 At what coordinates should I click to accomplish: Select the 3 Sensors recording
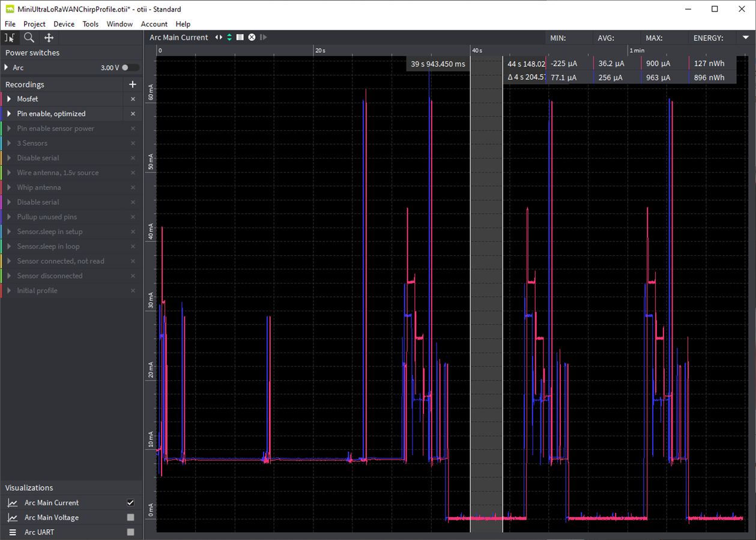[x=32, y=143]
